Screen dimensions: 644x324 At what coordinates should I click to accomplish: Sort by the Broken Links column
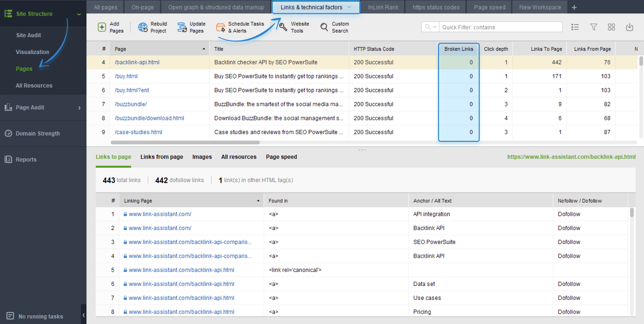pos(458,49)
